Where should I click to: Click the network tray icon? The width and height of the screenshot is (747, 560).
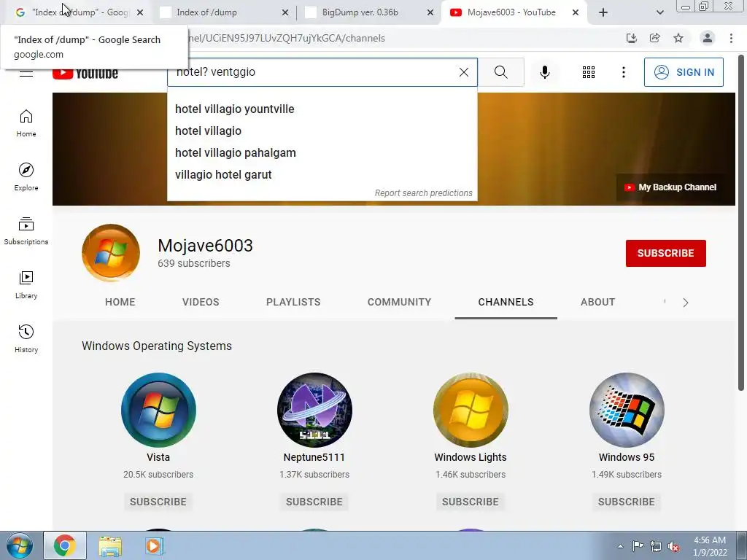point(656,547)
